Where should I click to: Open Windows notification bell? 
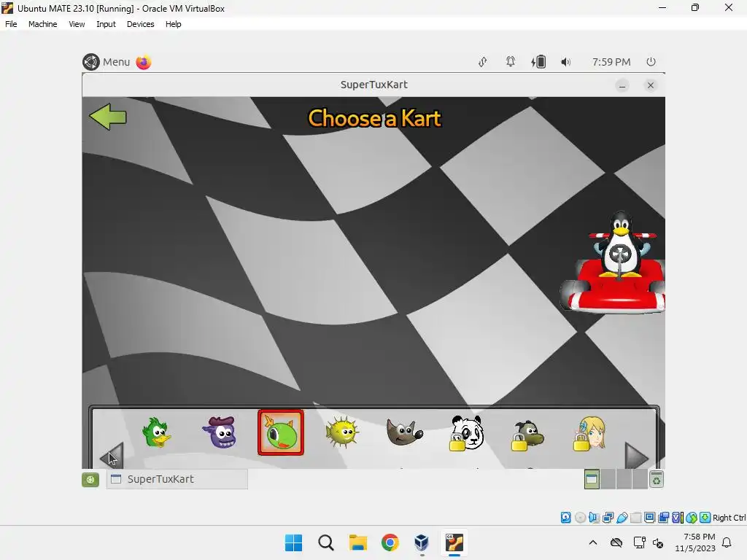[x=727, y=542]
